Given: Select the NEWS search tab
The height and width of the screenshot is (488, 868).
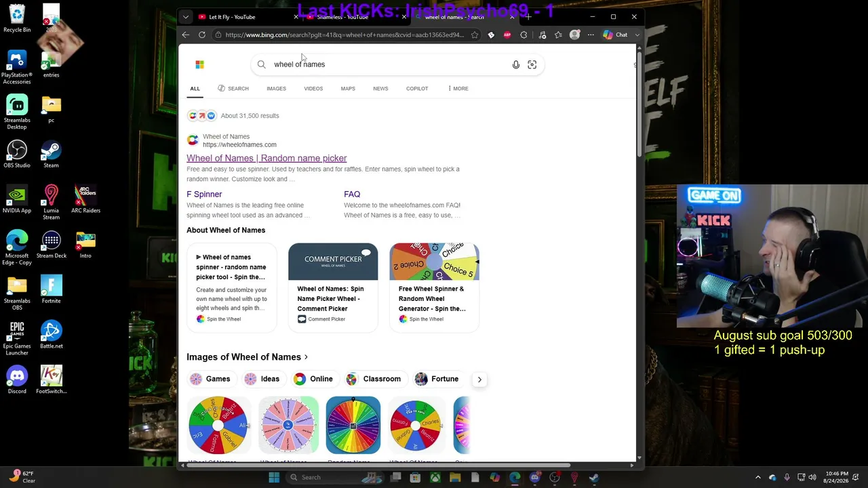Looking at the screenshot, I should point(380,89).
